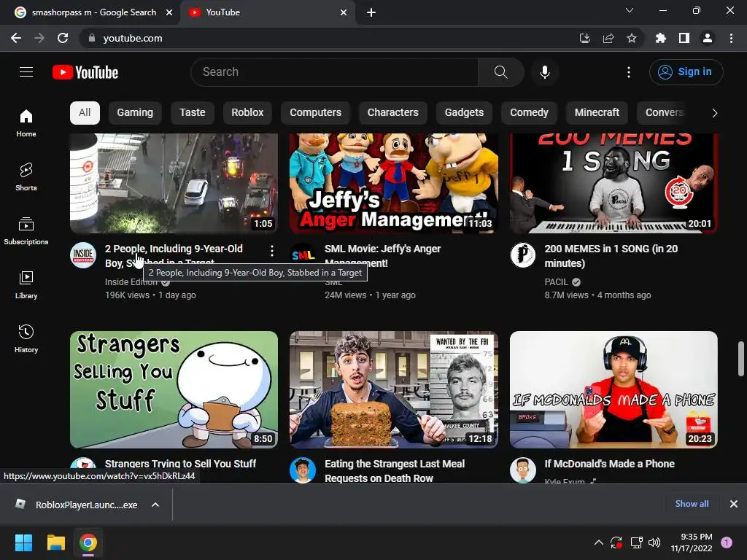Play Strangers Selling You Stuff thumbnail
Viewport: 747px width, 560px height.
coord(174,389)
